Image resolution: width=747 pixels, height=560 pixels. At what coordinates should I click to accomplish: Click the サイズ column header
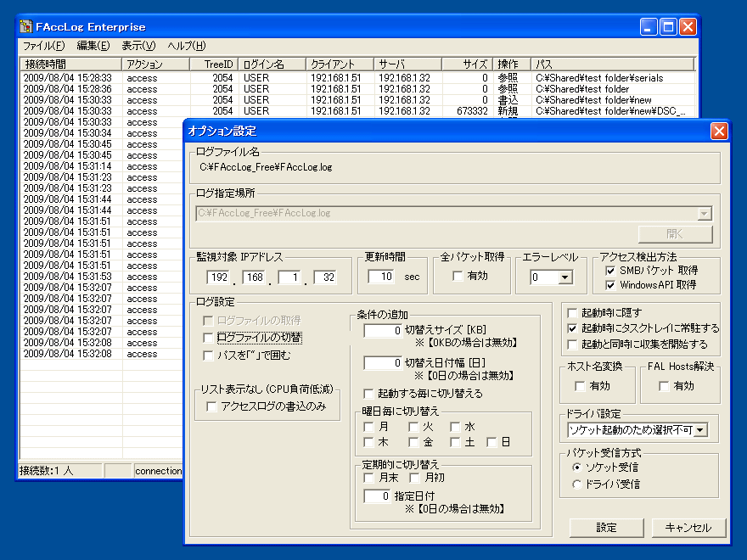point(468,64)
